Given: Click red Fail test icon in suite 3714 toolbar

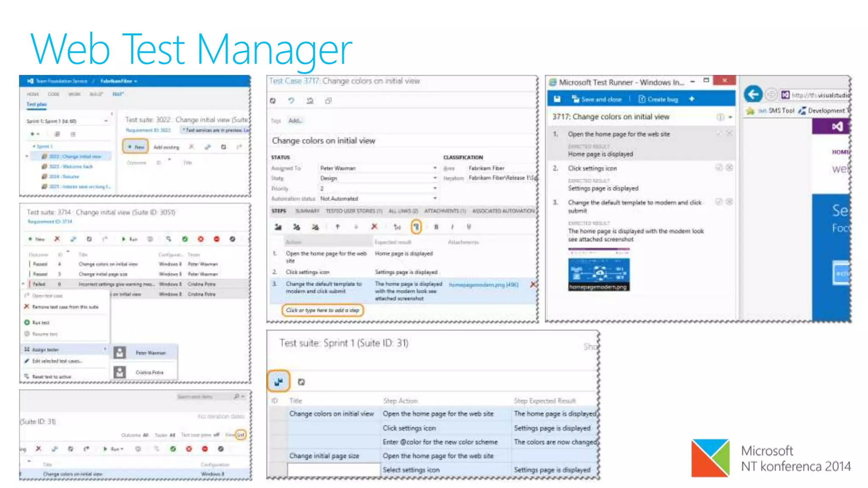Looking at the screenshot, I should pyautogui.click(x=201, y=239).
